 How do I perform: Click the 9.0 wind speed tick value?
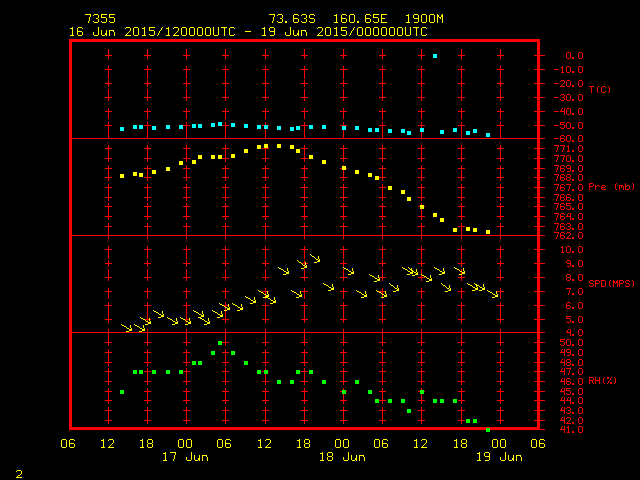point(574,264)
